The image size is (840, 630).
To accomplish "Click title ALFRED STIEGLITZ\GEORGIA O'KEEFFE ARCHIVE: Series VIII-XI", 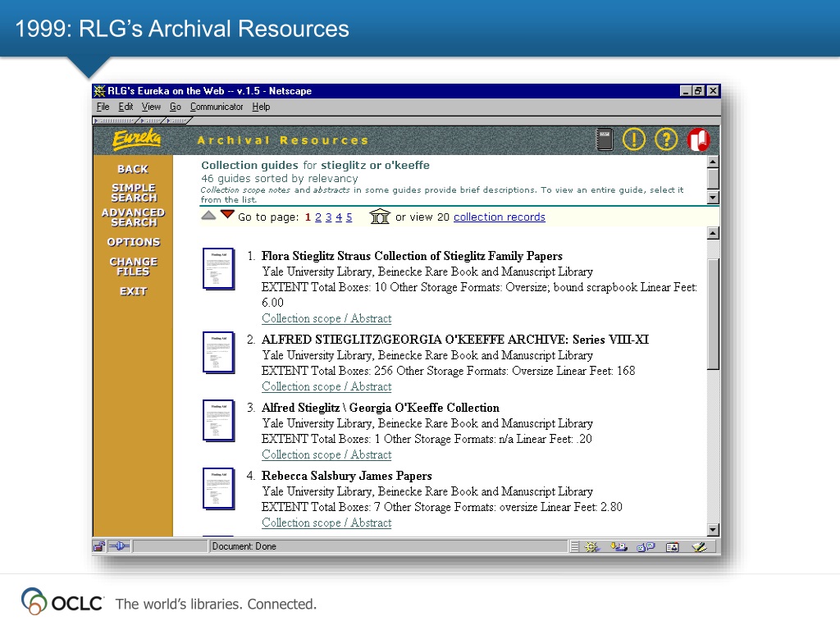I will 455,340.
